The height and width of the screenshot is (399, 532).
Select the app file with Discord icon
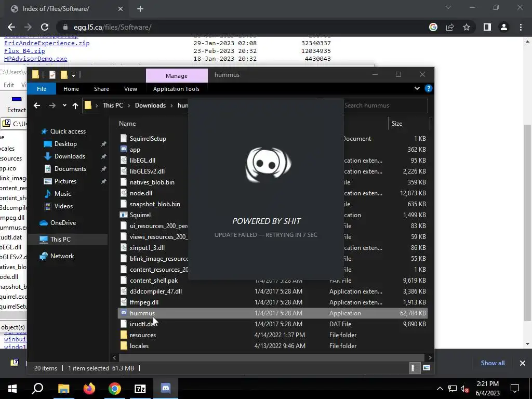[135, 150]
